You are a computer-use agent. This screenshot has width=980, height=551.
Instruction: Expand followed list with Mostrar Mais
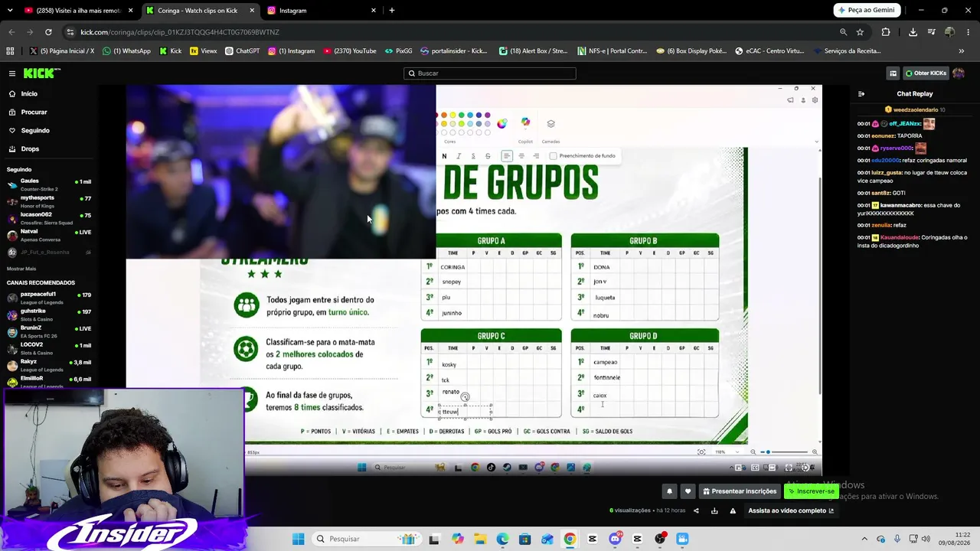coord(21,269)
